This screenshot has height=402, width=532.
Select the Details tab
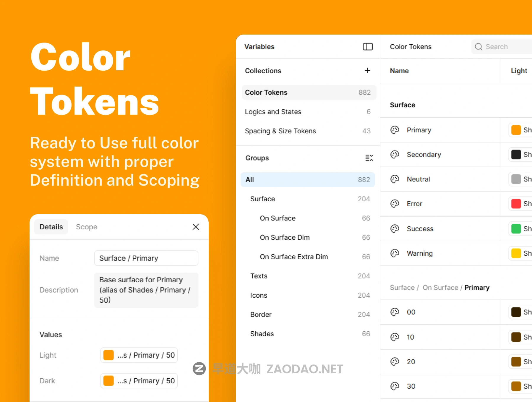click(x=51, y=227)
